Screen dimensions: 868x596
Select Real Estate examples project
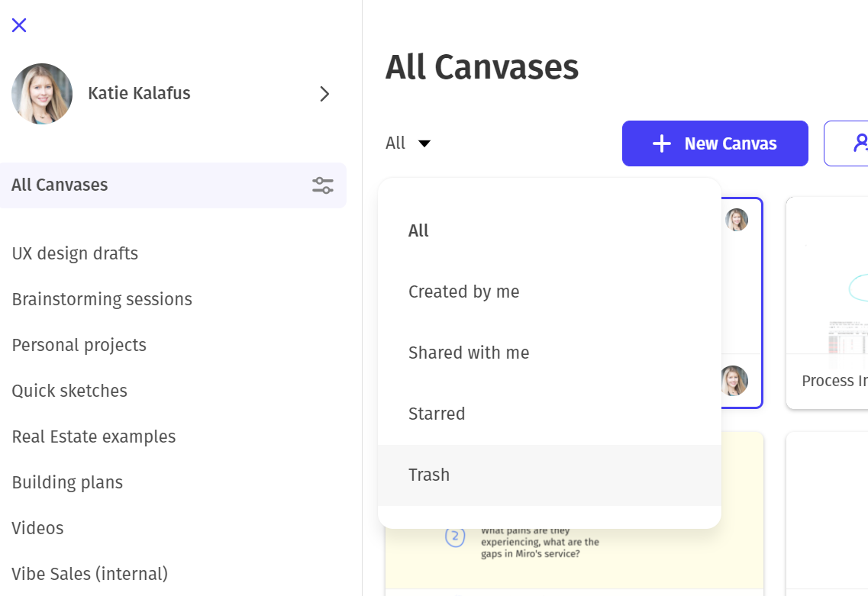tap(93, 437)
